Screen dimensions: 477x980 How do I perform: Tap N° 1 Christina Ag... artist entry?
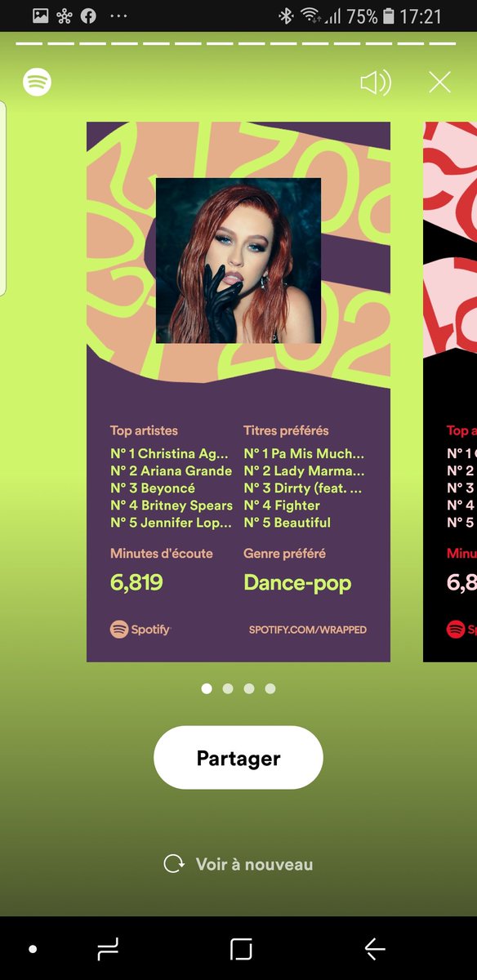pos(170,453)
